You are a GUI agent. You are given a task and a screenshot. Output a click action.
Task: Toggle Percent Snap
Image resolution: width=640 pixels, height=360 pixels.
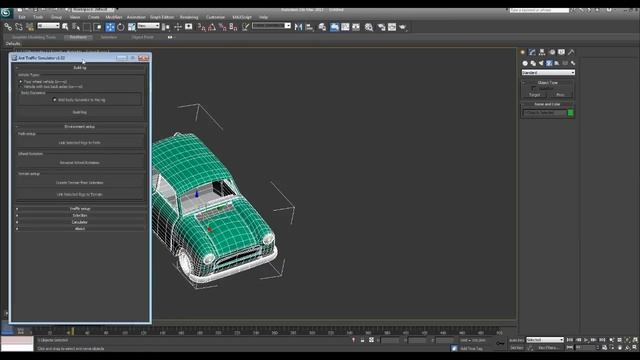(222, 27)
